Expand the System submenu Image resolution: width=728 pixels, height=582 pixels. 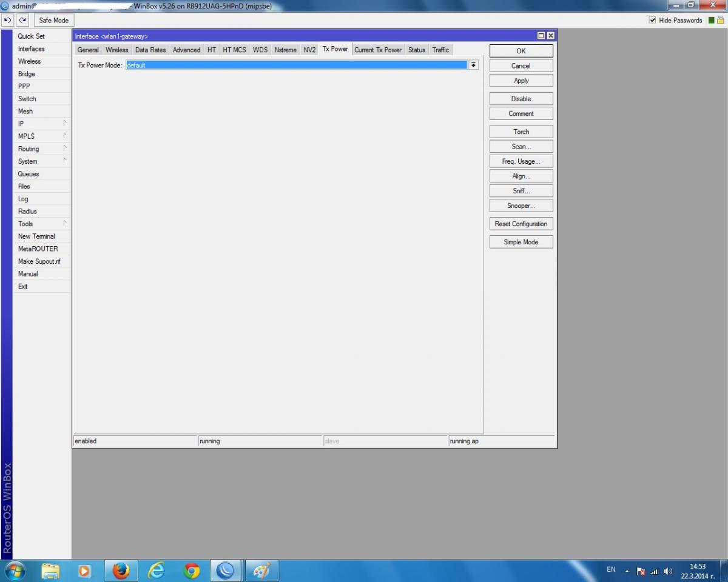pos(41,161)
